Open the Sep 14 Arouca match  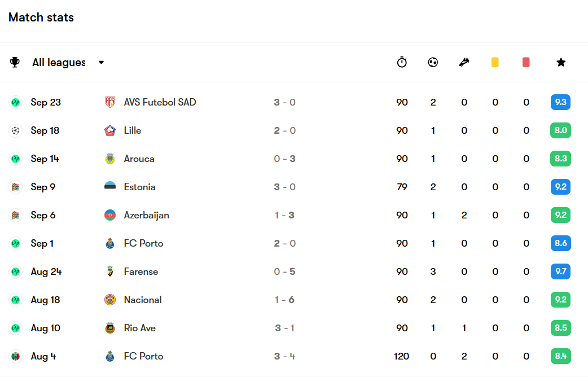tap(294, 159)
